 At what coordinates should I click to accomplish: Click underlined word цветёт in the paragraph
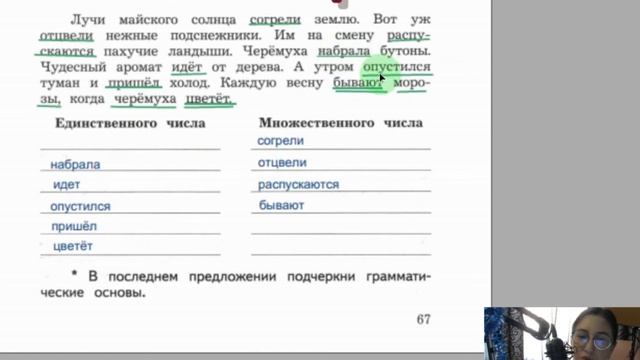coord(209,99)
